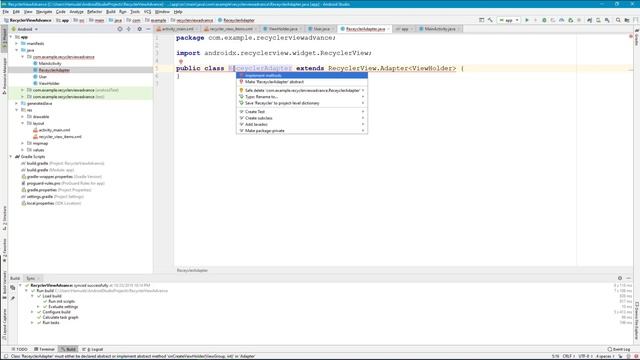Viewport: 640px width, 360px height.
Task: Open the AVD Manager toolbar icon
Action: point(598,20)
